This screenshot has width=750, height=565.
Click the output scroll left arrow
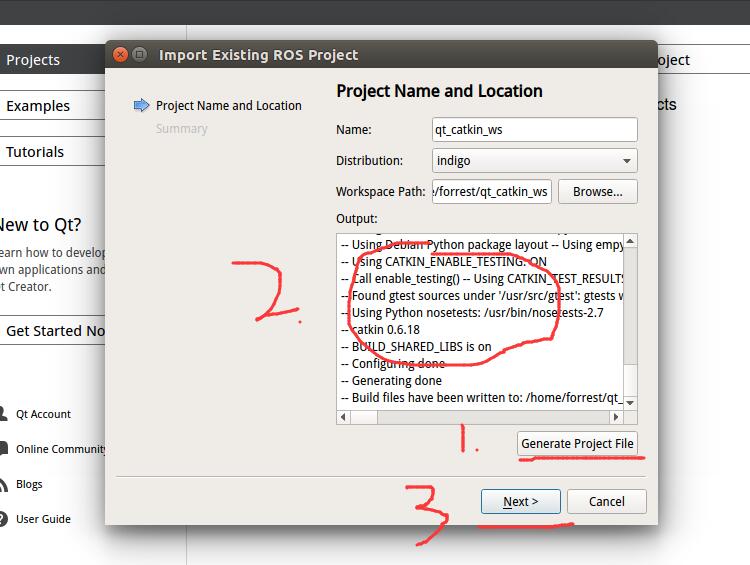[343, 417]
